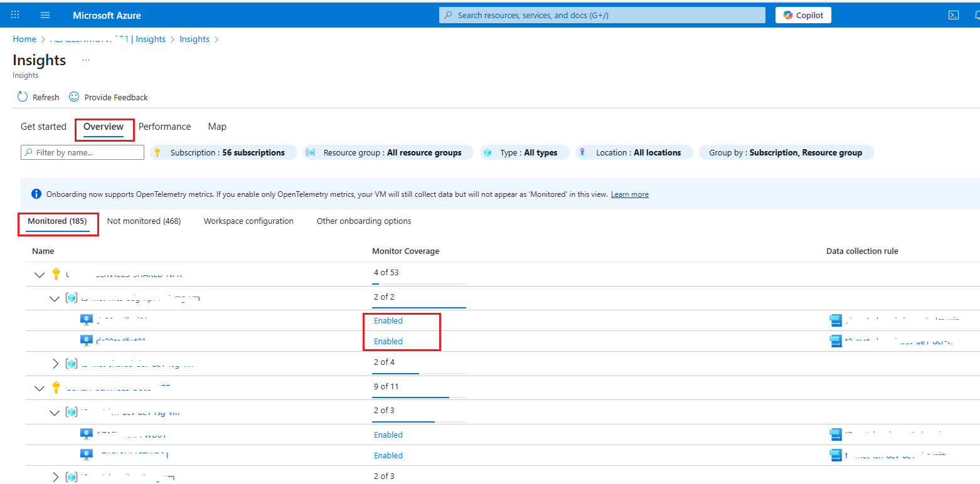The width and height of the screenshot is (980, 484).
Task: Open the Map tab
Action: click(217, 127)
